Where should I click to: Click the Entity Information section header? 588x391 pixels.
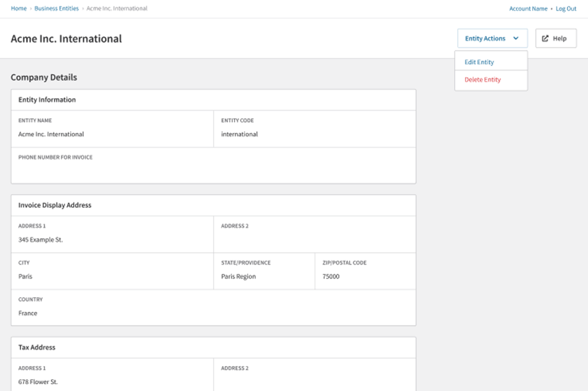(x=47, y=99)
